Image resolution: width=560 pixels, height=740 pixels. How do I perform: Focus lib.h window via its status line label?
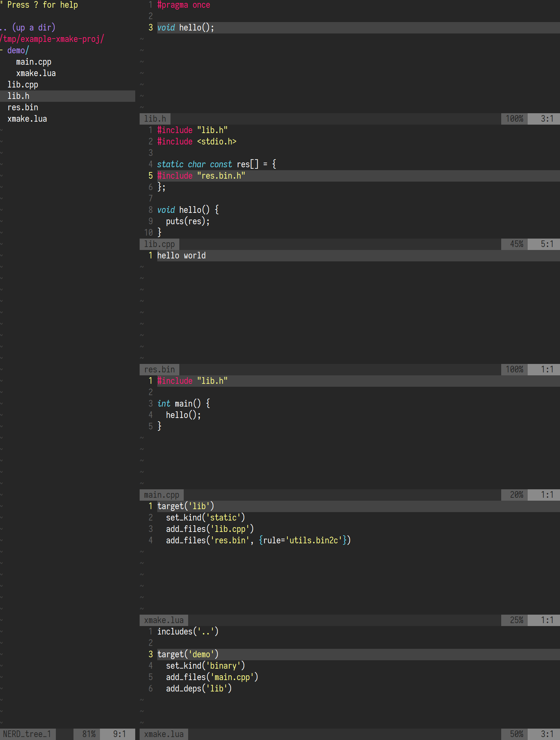[x=155, y=119]
